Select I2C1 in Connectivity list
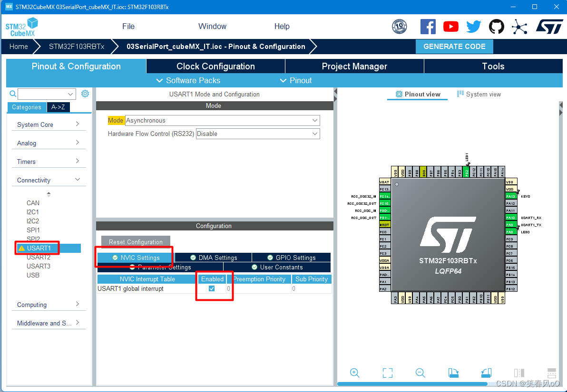This screenshot has height=392, width=567. click(32, 212)
